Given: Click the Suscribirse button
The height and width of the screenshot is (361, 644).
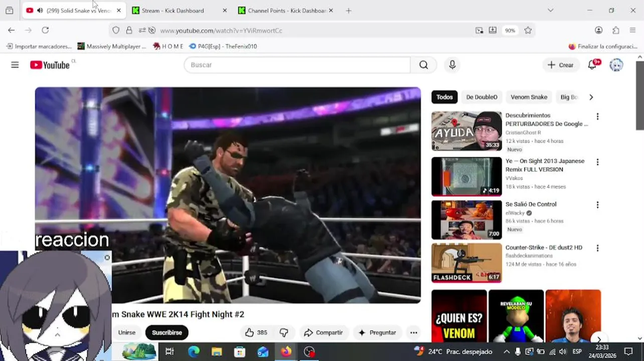Looking at the screenshot, I should [x=167, y=332].
